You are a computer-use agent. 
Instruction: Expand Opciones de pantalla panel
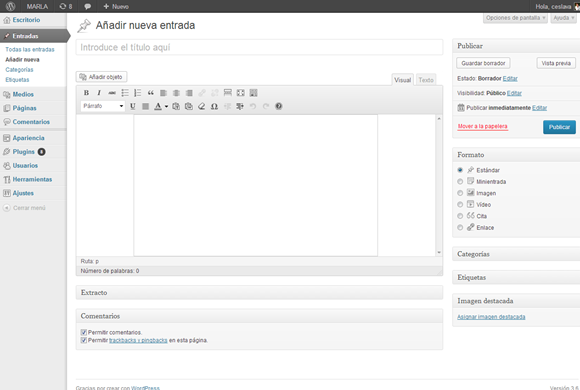pos(515,18)
